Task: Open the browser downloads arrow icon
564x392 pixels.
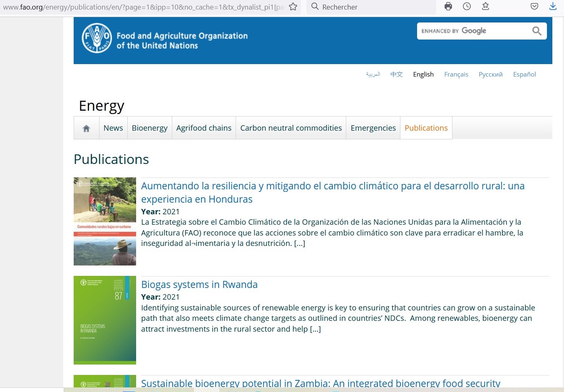Action: pyautogui.click(x=553, y=6)
